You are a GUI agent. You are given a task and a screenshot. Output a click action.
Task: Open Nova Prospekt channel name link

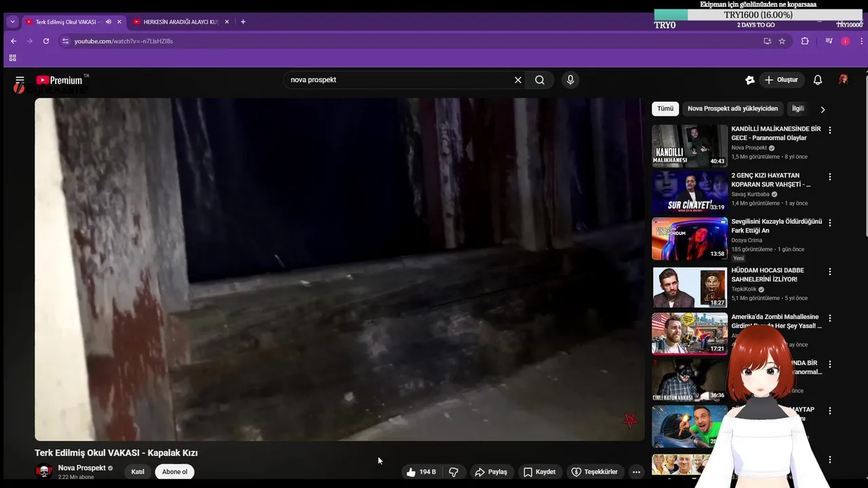pyautogui.click(x=82, y=468)
